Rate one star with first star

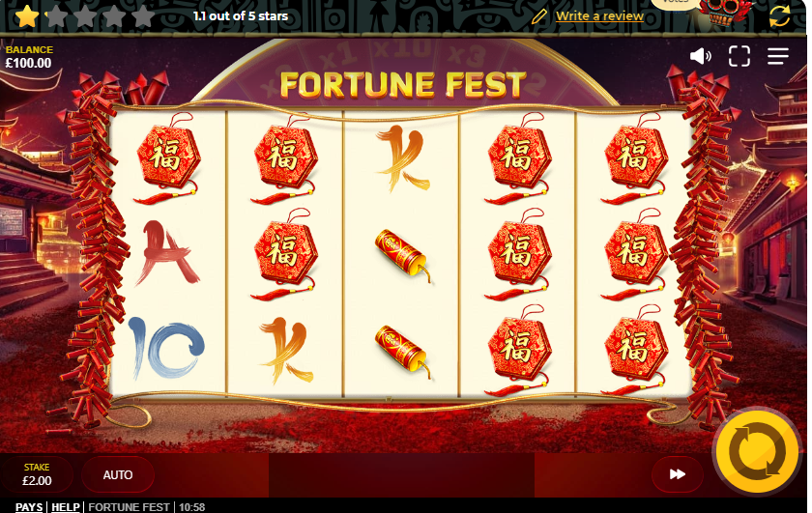pyautogui.click(x=26, y=16)
